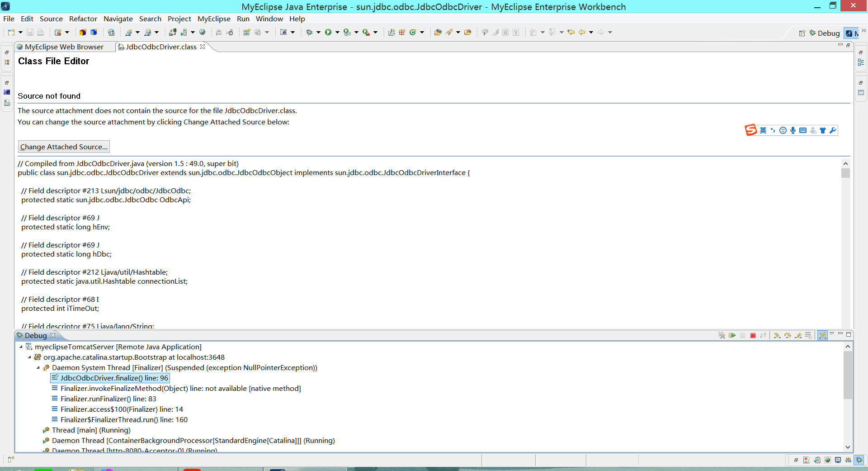Click the Debug view vertical scrollbar thumb
Viewport: 868px width, 471px height.
point(848,375)
